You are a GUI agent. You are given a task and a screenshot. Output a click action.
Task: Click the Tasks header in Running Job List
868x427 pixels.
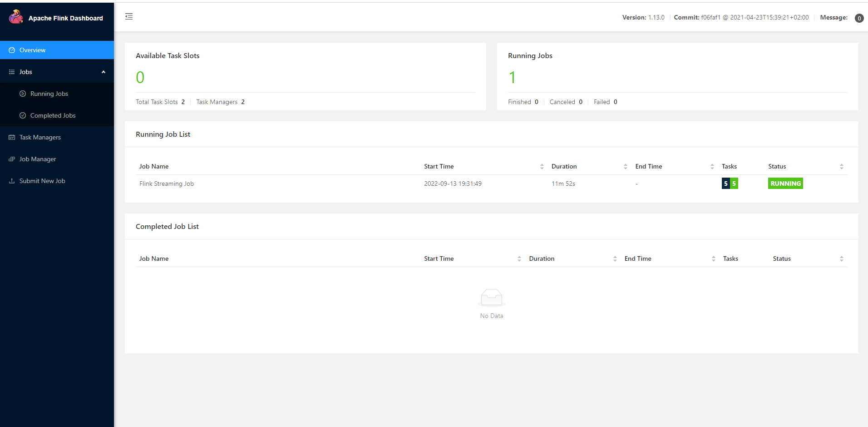(x=729, y=166)
